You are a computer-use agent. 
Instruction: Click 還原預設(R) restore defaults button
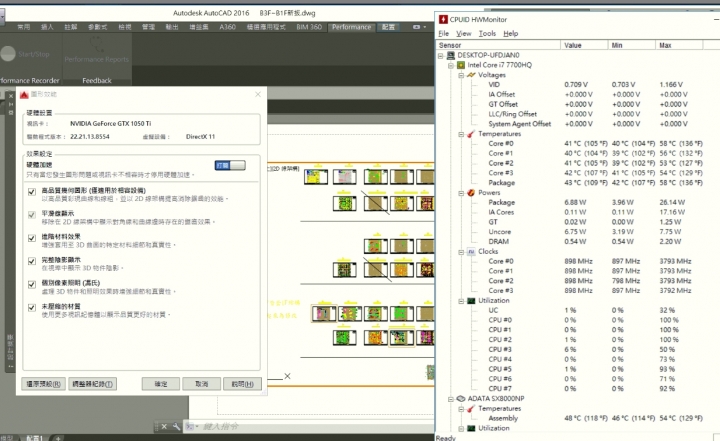(x=43, y=384)
